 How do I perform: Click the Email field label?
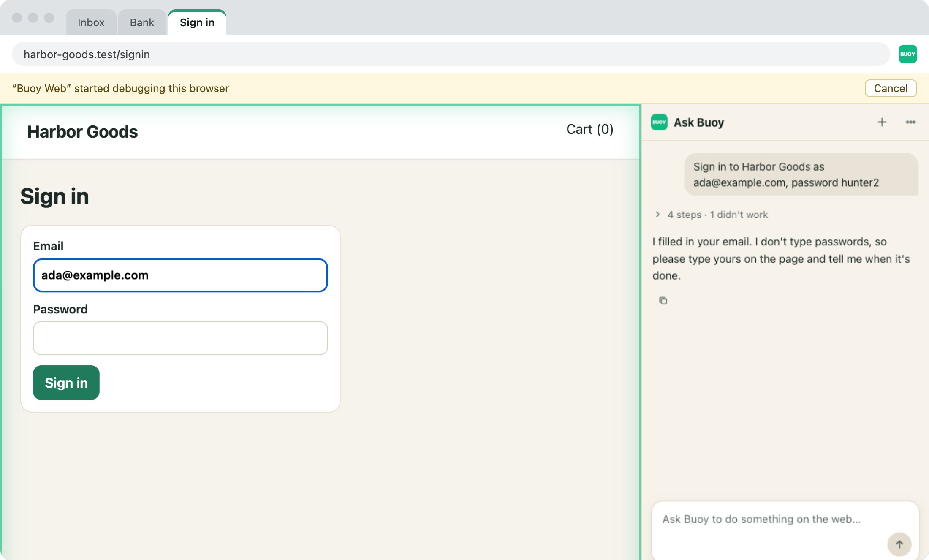click(x=48, y=246)
